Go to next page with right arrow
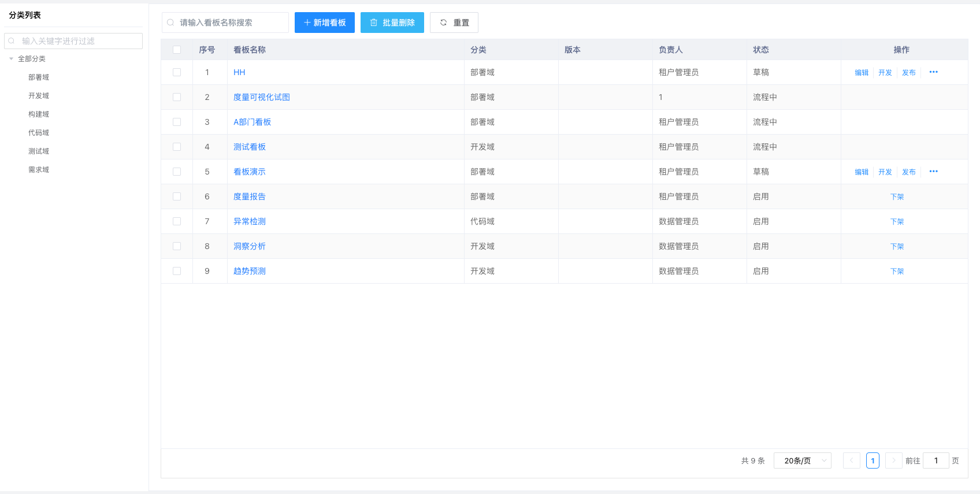 893,460
